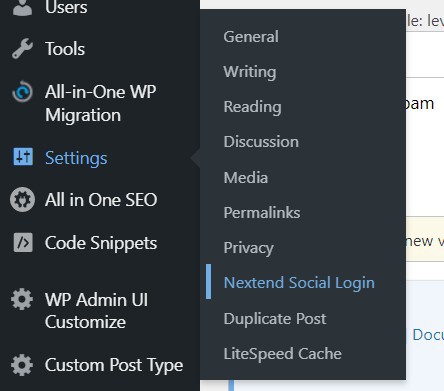Click the All in One SEO gear icon

point(22,200)
